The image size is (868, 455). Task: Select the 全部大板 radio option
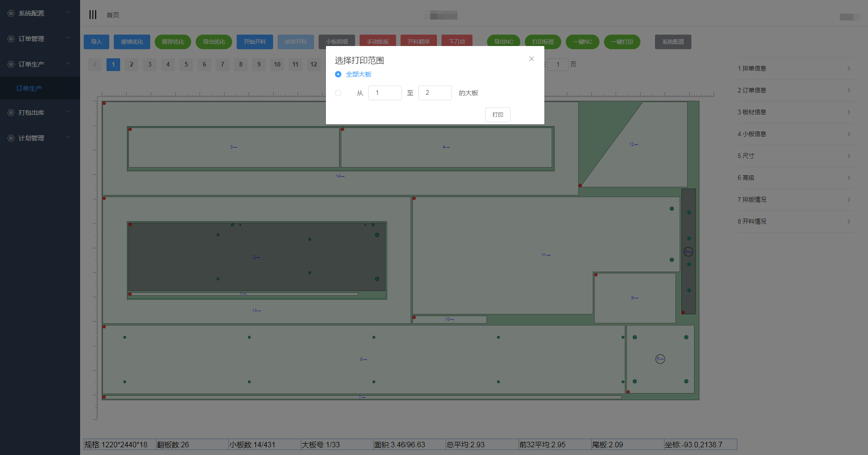(338, 74)
